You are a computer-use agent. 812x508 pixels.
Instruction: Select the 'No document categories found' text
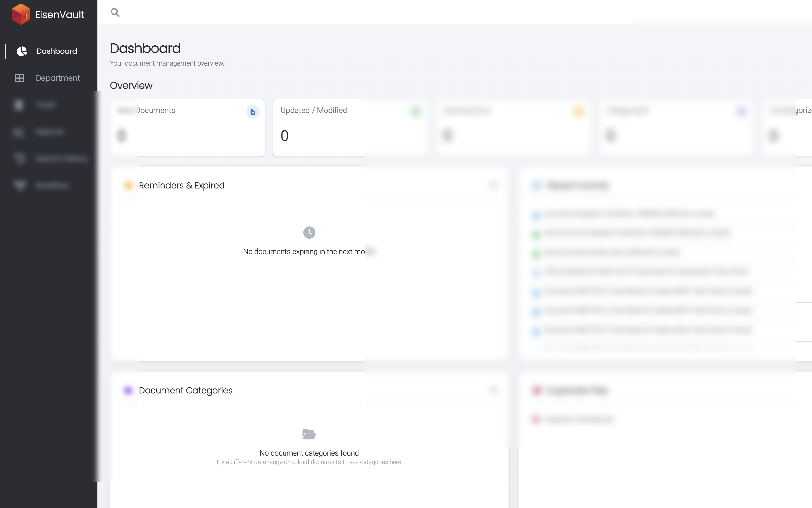(309, 453)
